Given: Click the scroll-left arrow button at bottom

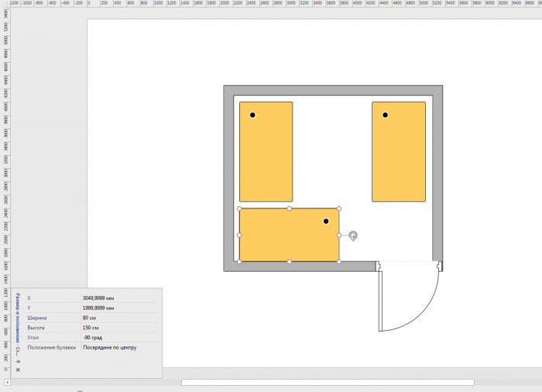Looking at the screenshot, I should 8,382.
